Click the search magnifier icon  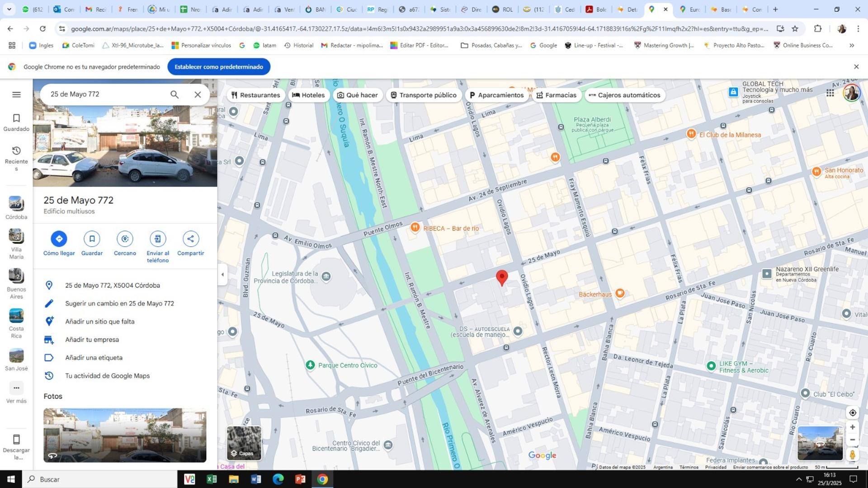(x=175, y=94)
